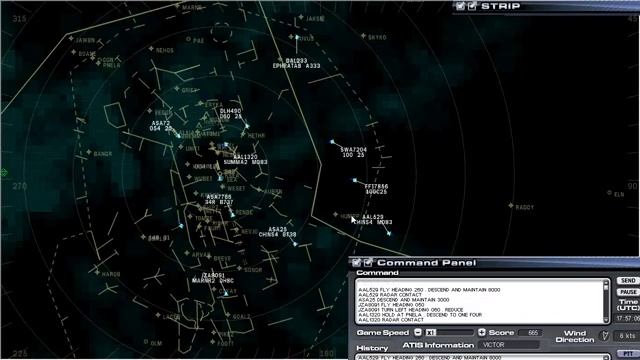The width and height of the screenshot is (640, 360).
Task: Click the DAL233 EPHRATAB data tag
Action: [296, 63]
